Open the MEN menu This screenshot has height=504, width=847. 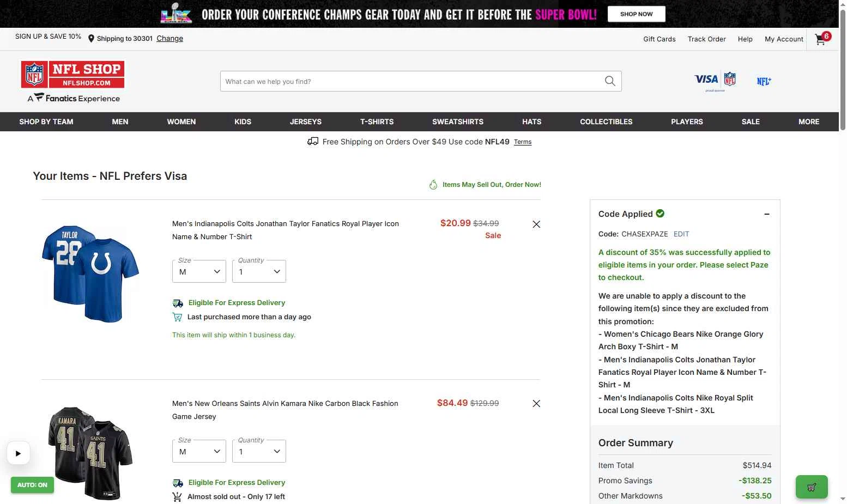tap(120, 122)
